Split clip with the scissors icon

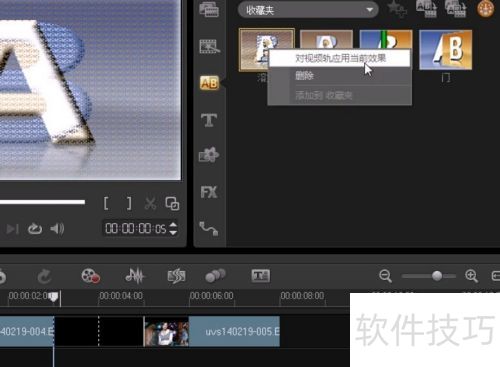pyautogui.click(x=150, y=203)
